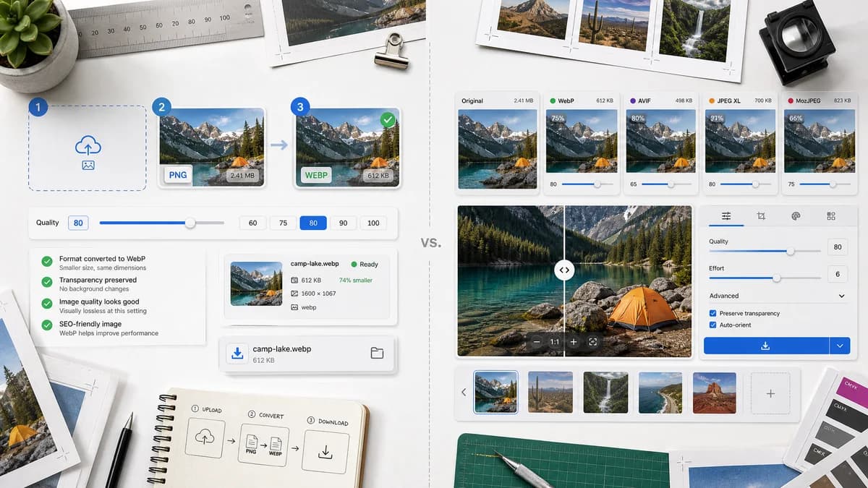Click the dashed upload drop zone
The height and width of the screenshot is (488, 868).
click(88, 147)
